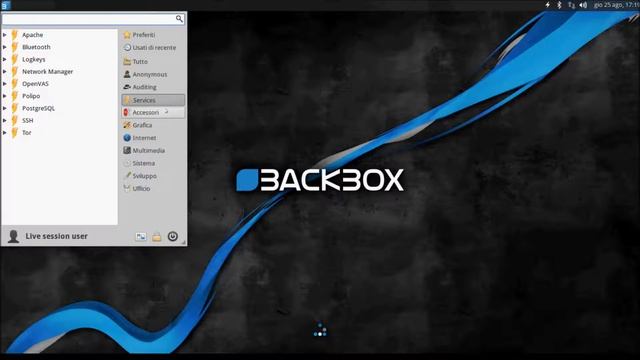The width and height of the screenshot is (640, 360).
Task: Open the BackBox menu launcher icon
Action: coord(5,5)
